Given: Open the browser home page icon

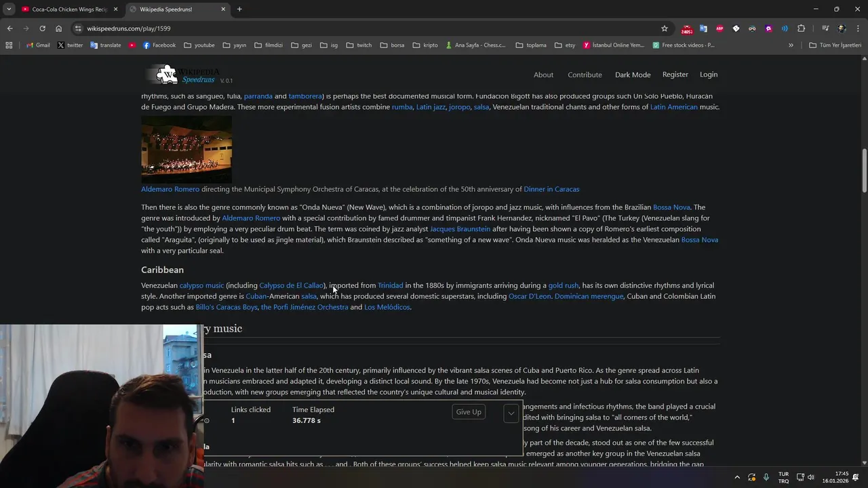Looking at the screenshot, I should coord(58,28).
